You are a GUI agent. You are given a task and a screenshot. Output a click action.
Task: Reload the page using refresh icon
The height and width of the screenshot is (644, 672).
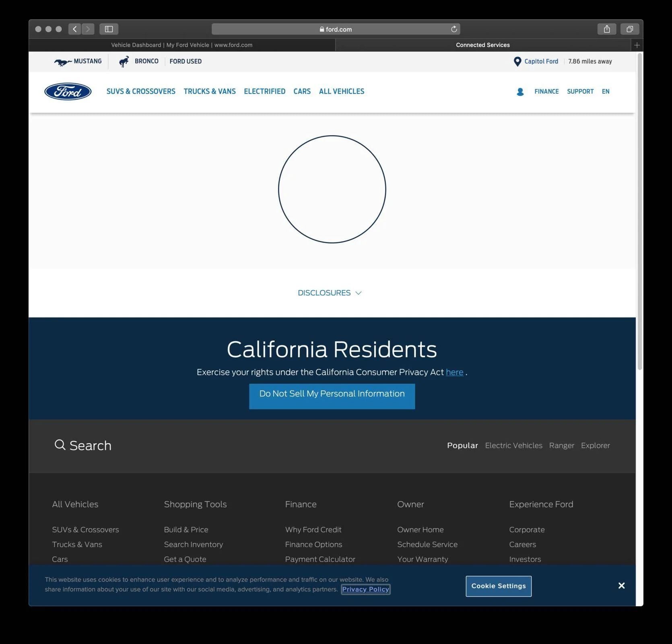pyautogui.click(x=454, y=29)
